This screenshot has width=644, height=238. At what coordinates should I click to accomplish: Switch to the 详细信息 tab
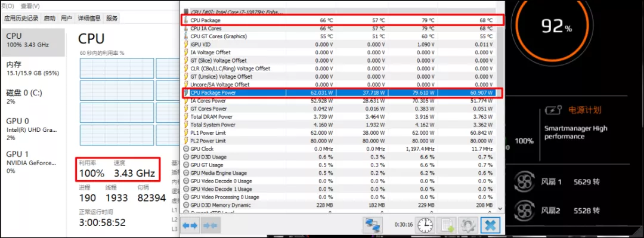coord(89,18)
